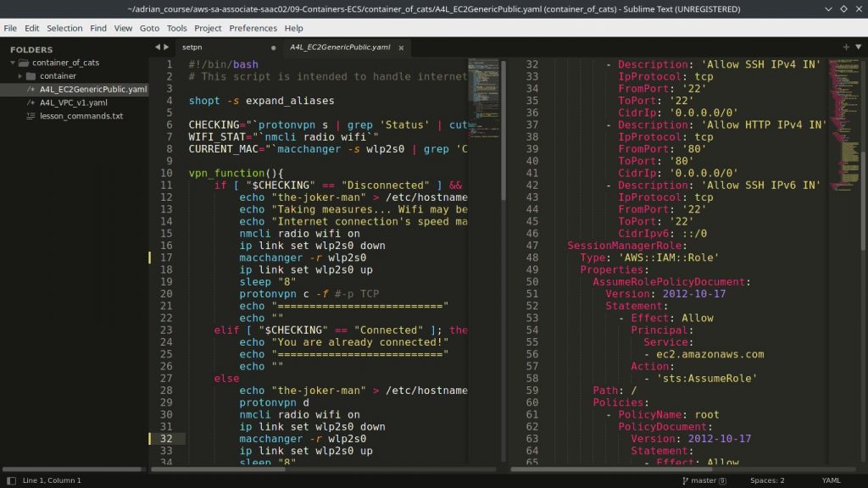Click the lesson_commands.txt file icon
Screen dimensions: 868x488
(30, 116)
